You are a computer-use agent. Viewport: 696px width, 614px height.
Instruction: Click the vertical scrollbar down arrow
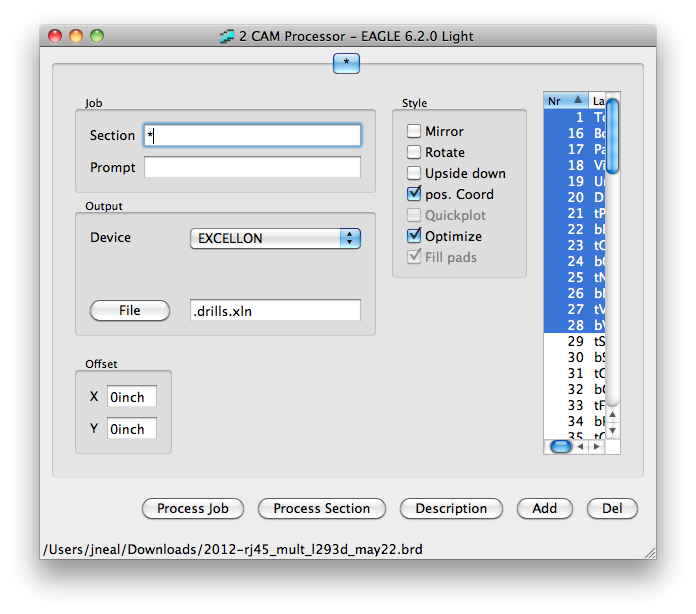613,431
